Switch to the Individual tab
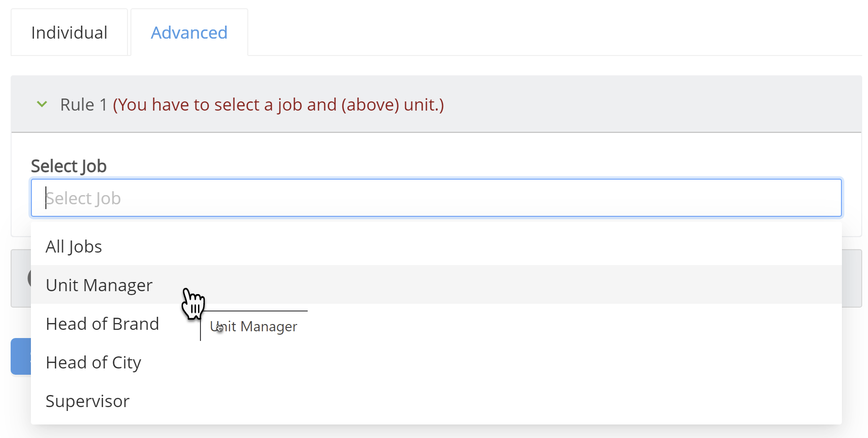Screen dimensions: 868x438 pos(69,32)
